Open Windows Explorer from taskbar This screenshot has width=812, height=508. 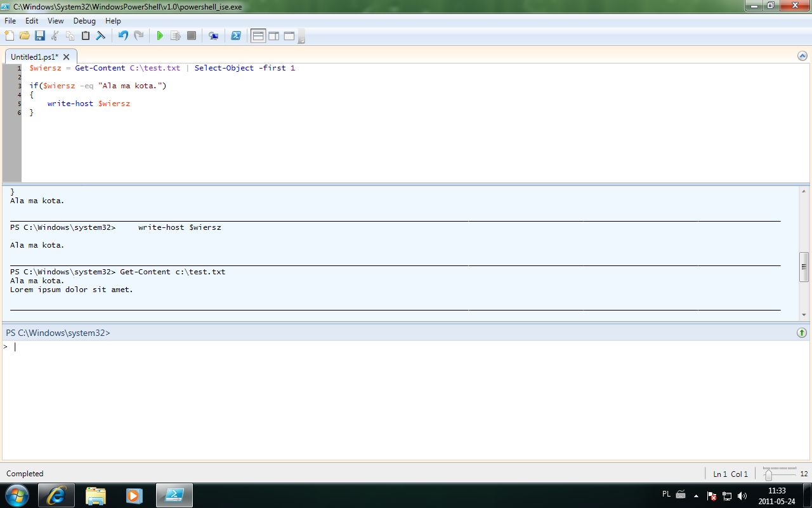[95, 495]
